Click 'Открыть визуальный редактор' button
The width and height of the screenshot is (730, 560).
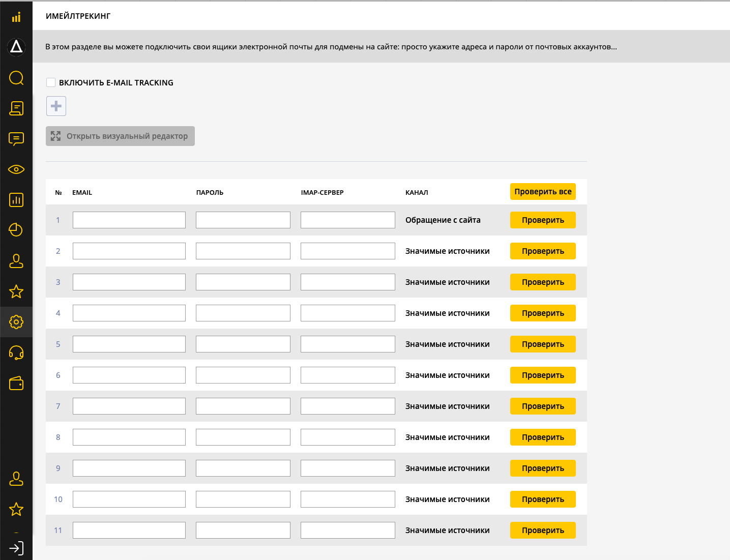click(x=120, y=136)
